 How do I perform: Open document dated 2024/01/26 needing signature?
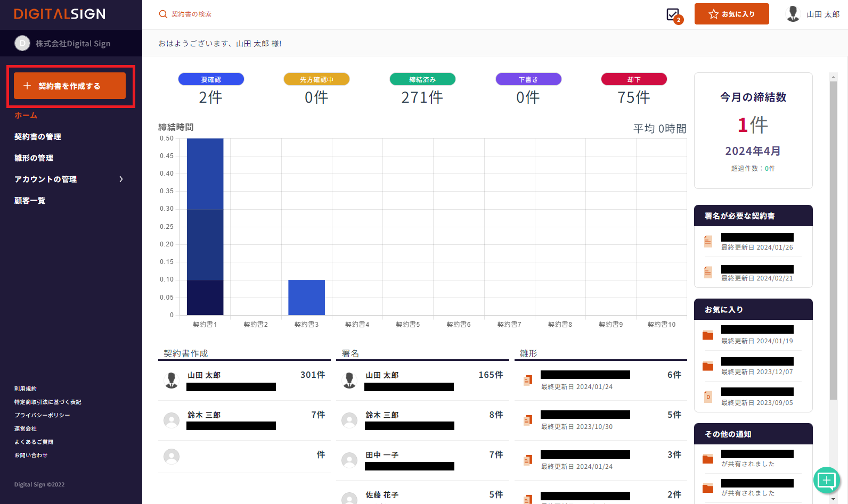(708, 242)
